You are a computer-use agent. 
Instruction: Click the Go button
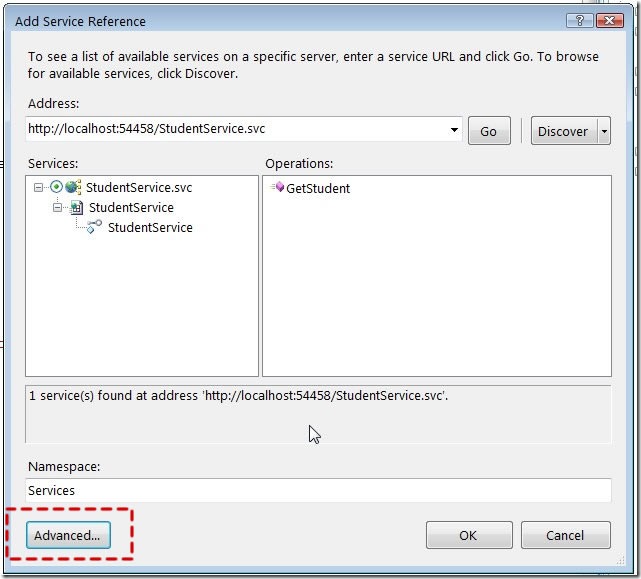pos(489,131)
